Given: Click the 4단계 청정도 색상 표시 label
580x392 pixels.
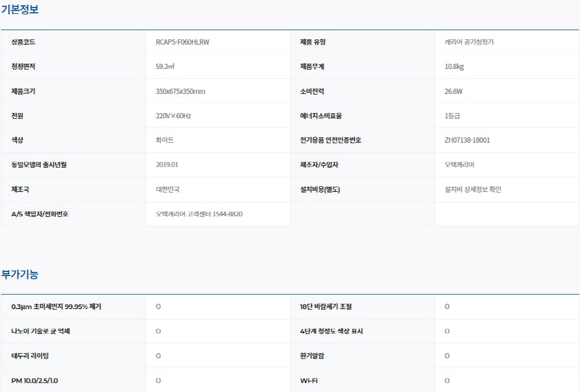Looking at the screenshot, I should [331, 331].
